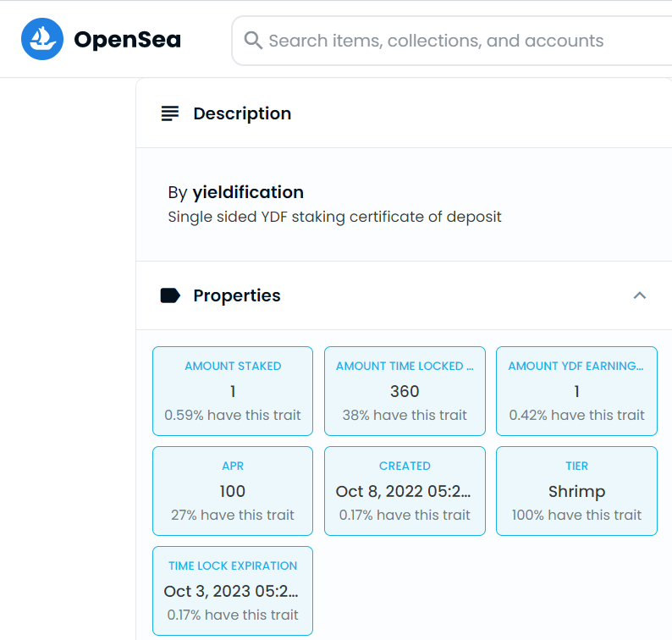This screenshot has width=672, height=640.
Task: Click the Shrimp tier value
Action: point(576,492)
